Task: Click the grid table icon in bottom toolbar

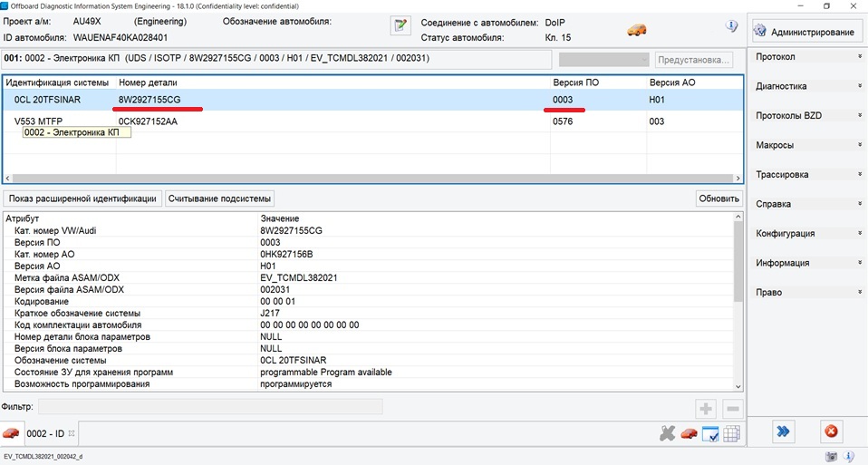Action: (x=731, y=433)
